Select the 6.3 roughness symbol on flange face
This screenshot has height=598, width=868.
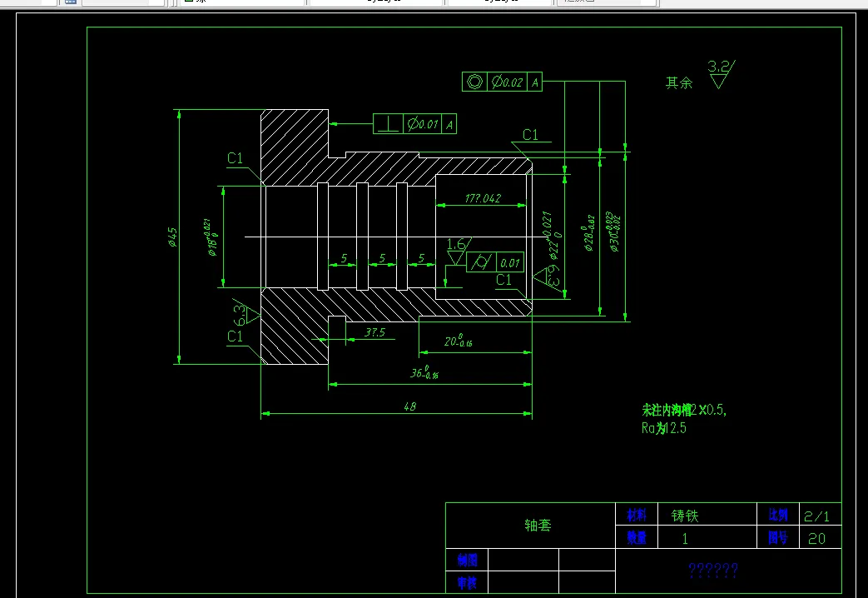click(246, 314)
